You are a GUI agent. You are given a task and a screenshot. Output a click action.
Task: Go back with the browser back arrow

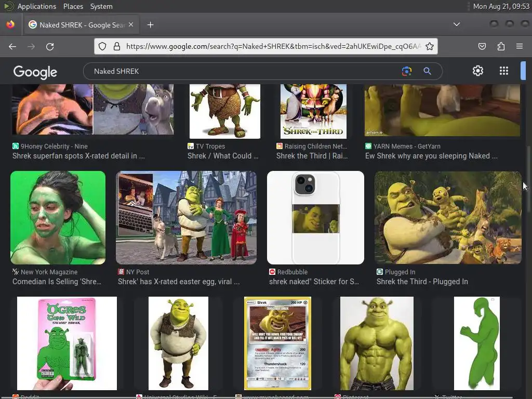point(12,46)
